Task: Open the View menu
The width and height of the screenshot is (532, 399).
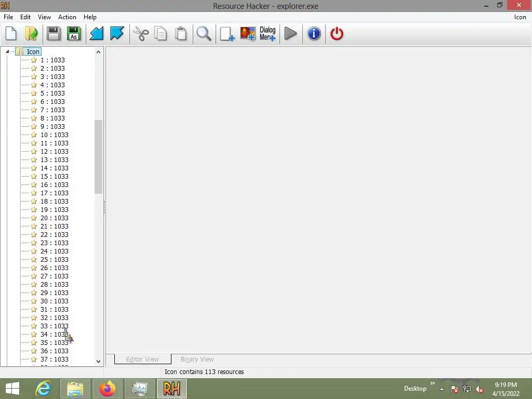Action: [45, 17]
